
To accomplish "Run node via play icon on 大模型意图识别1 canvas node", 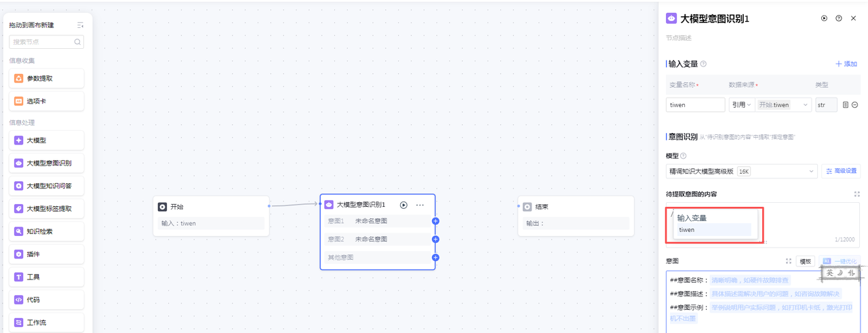I will [x=403, y=205].
